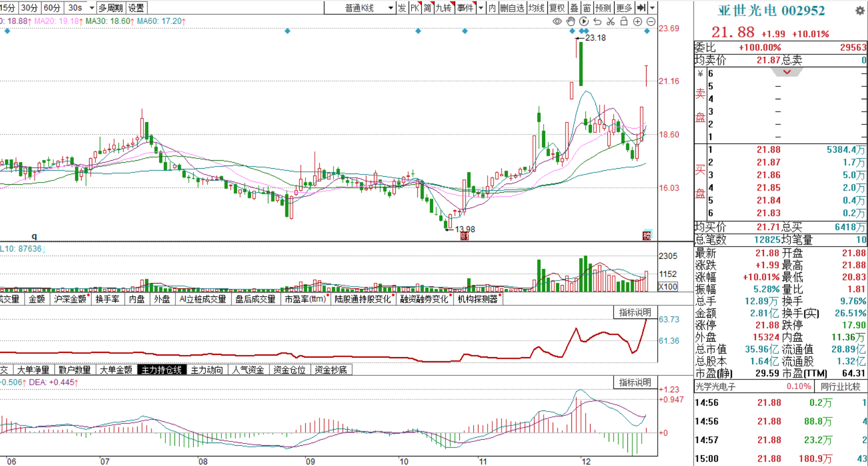Toggle the PK comparison button

415,7
